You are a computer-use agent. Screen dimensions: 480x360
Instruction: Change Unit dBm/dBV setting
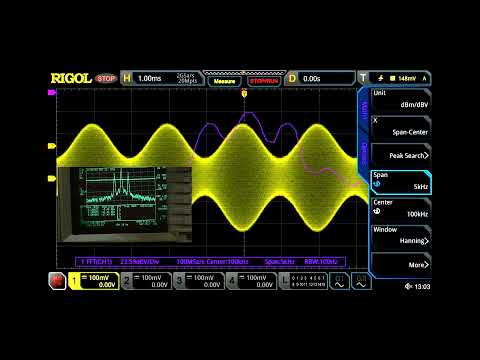point(401,101)
